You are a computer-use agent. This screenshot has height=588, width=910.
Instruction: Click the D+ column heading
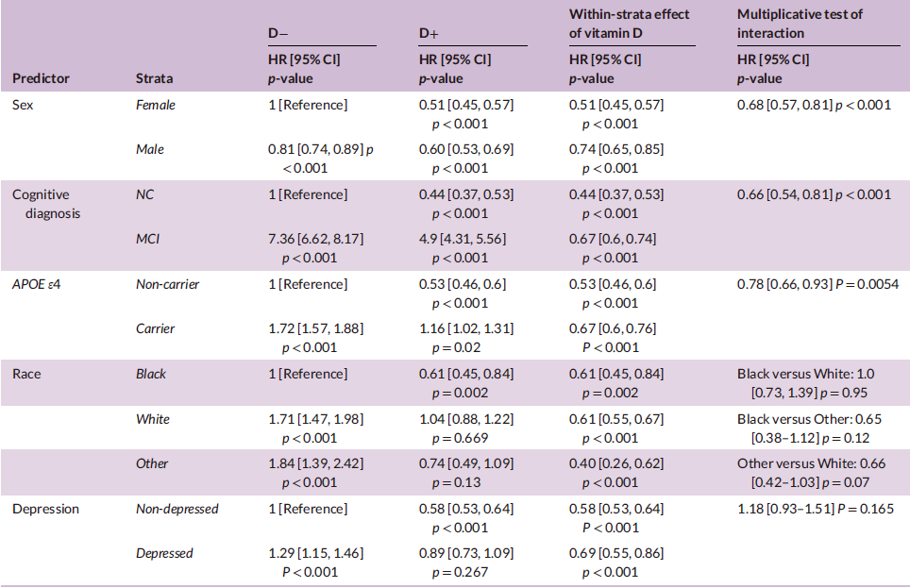click(x=429, y=33)
